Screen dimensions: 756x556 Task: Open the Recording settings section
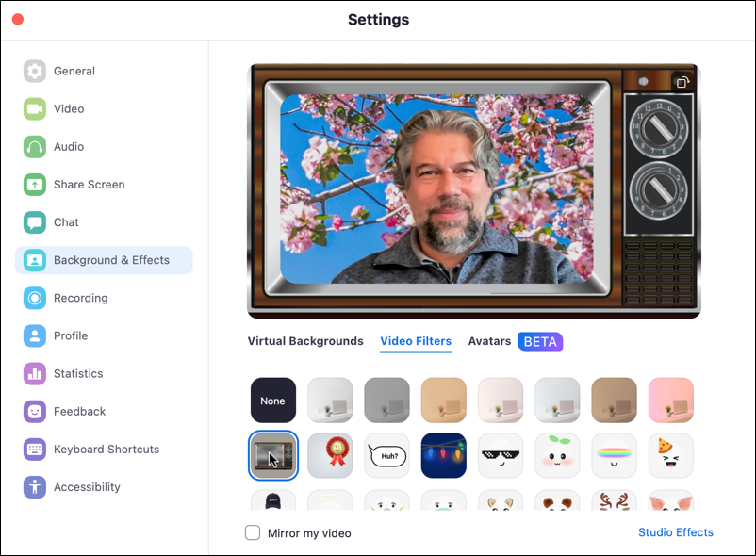[x=81, y=298]
